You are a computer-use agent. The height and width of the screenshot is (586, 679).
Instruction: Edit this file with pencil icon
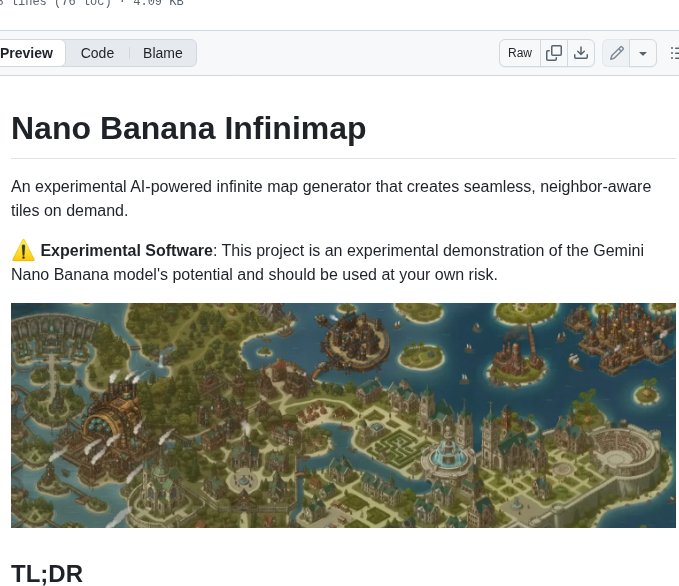pos(616,53)
